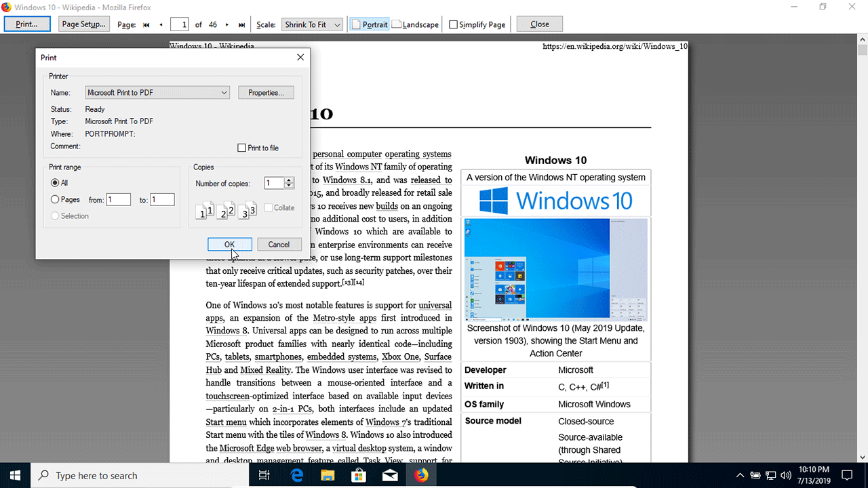Go to the previous page arrow
This screenshot has width=868, height=488.
pos(161,24)
